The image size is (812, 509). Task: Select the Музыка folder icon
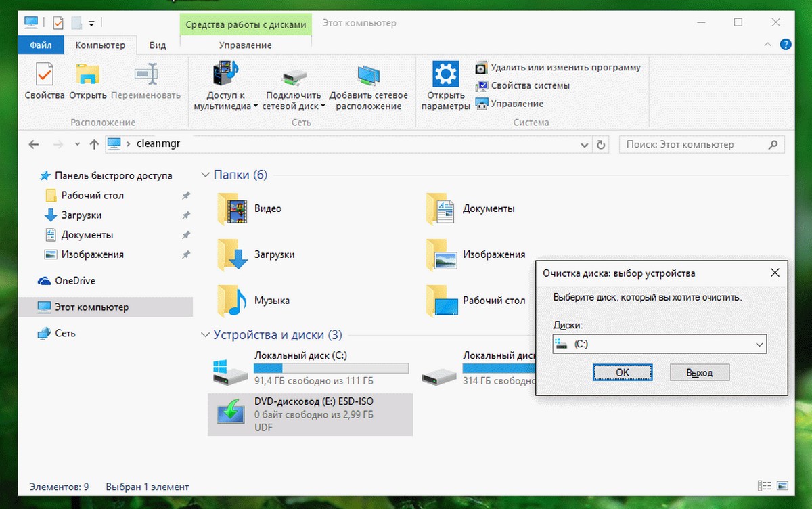point(233,301)
